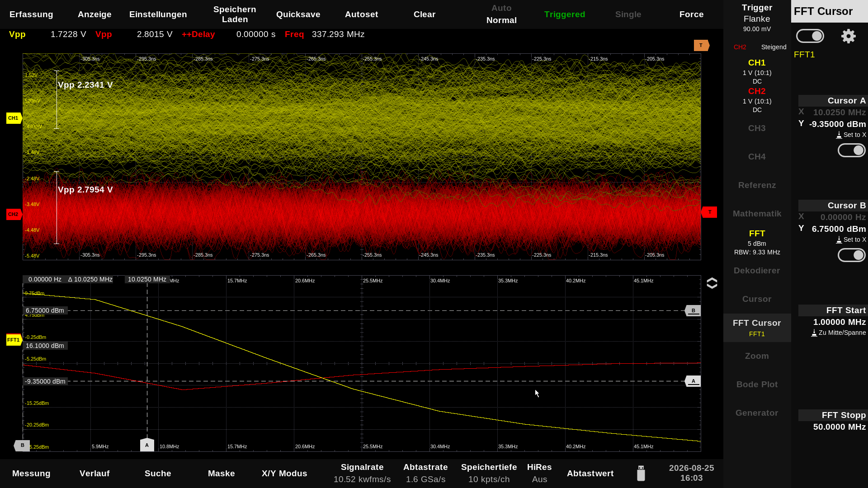868x488 pixels.
Task: Toggle the FFT Cursor main switch
Action: click(x=810, y=36)
